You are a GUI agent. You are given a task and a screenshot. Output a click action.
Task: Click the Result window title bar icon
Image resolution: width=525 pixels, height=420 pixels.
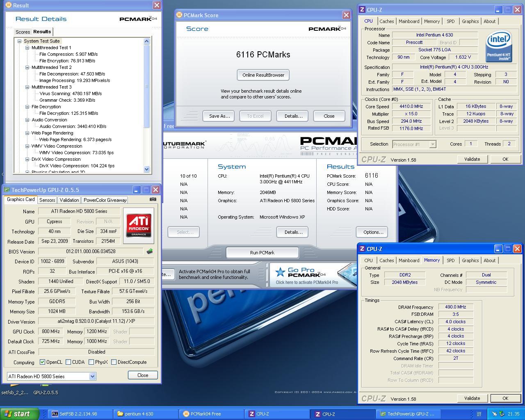point(9,5)
